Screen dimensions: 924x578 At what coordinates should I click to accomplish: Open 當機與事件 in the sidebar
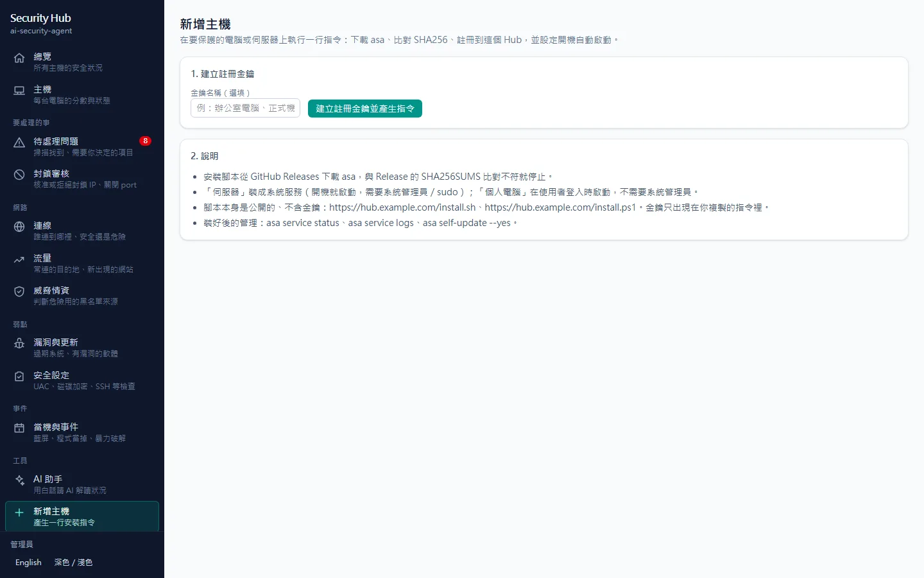(x=82, y=432)
